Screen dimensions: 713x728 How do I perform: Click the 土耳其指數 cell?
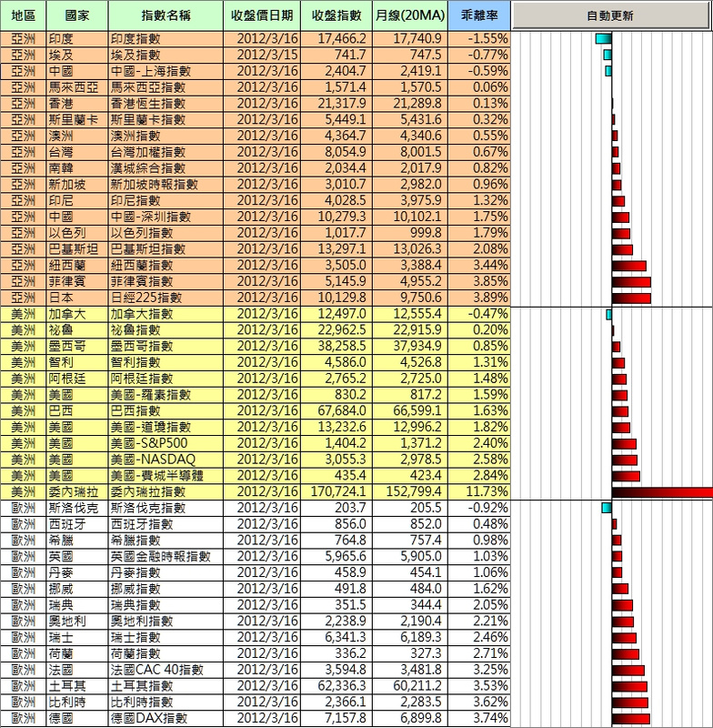point(166,686)
